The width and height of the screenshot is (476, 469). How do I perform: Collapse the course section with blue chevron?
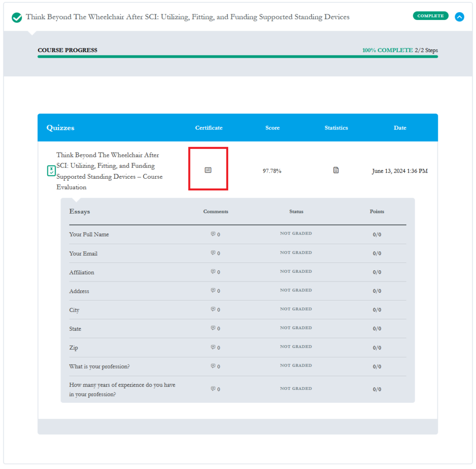click(x=459, y=17)
